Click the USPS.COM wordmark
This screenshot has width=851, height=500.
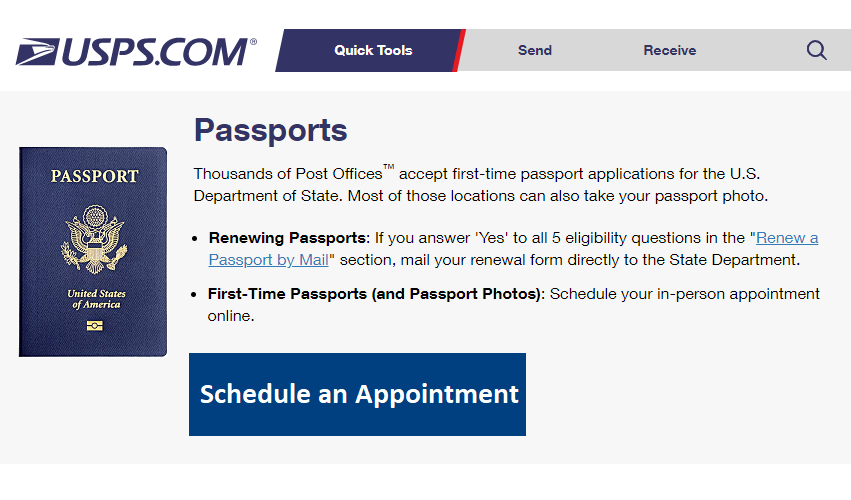pyautogui.click(x=155, y=52)
